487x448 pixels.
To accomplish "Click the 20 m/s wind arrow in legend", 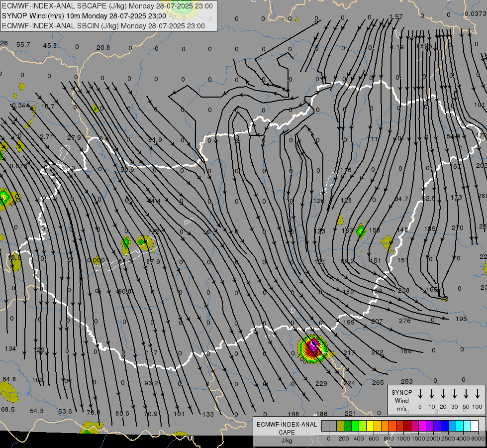I will [x=443, y=394].
